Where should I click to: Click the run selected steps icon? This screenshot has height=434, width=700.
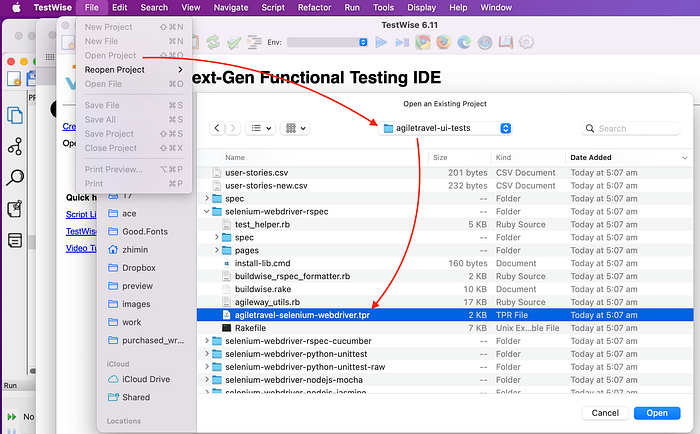point(402,42)
